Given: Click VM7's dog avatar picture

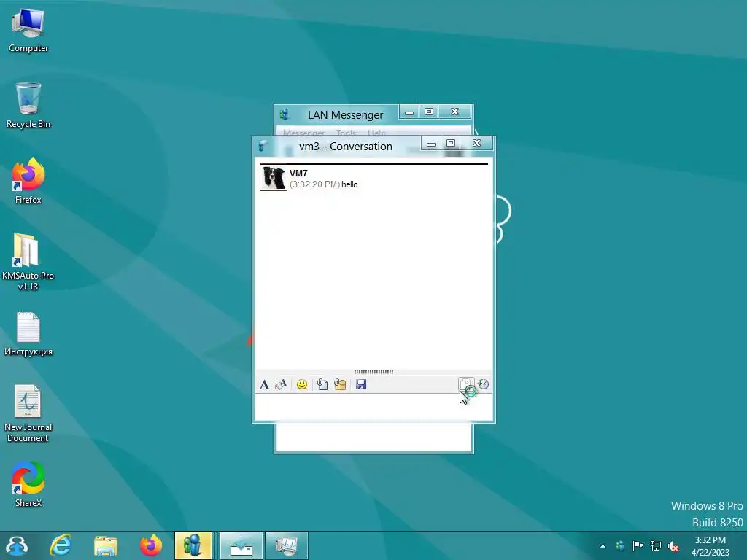Looking at the screenshot, I should coord(274,178).
